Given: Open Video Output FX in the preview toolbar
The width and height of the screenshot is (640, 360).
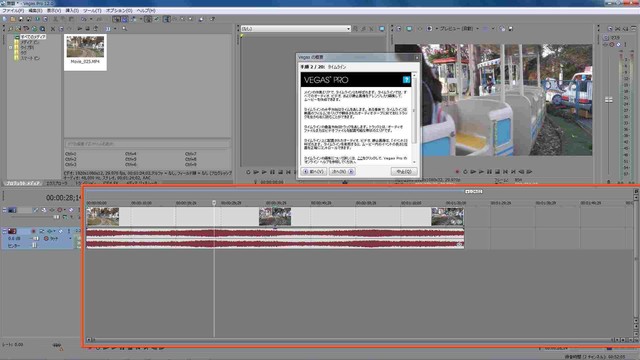Looking at the screenshot, I should coord(420,29).
